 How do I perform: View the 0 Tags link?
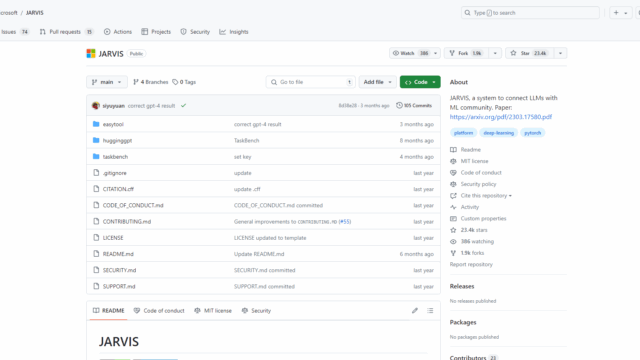pyautogui.click(x=184, y=82)
